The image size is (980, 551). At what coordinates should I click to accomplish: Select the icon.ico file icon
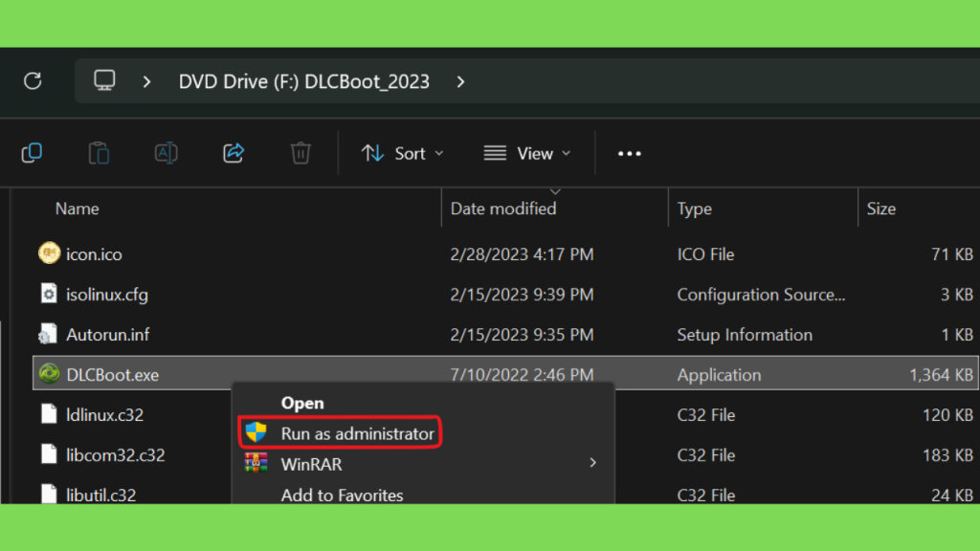pos(49,253)
